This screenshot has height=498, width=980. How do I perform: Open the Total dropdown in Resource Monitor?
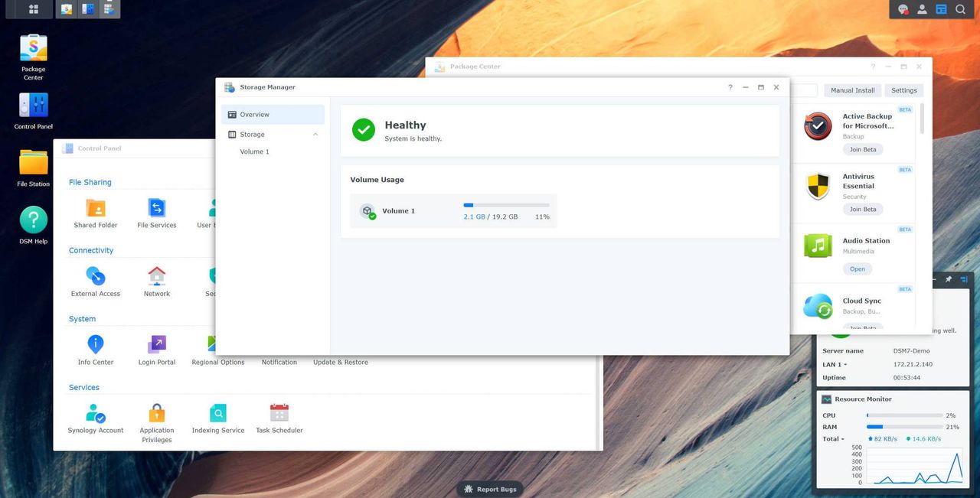point(834,439)
